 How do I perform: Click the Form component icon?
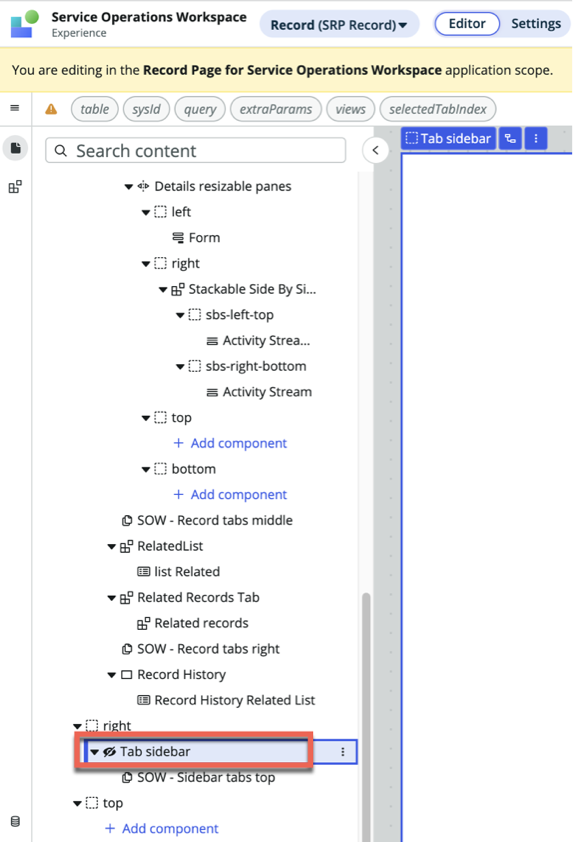coord(178,237)
